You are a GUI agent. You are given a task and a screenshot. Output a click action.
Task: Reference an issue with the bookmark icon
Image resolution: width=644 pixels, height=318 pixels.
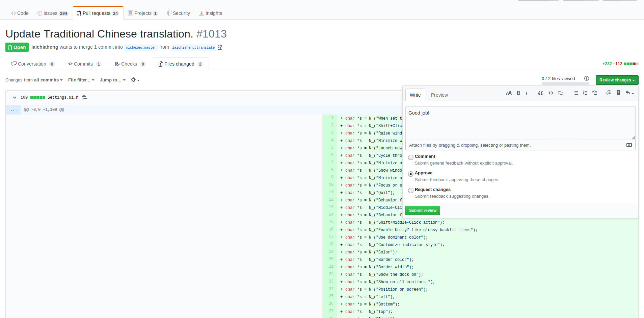[618, 93]
